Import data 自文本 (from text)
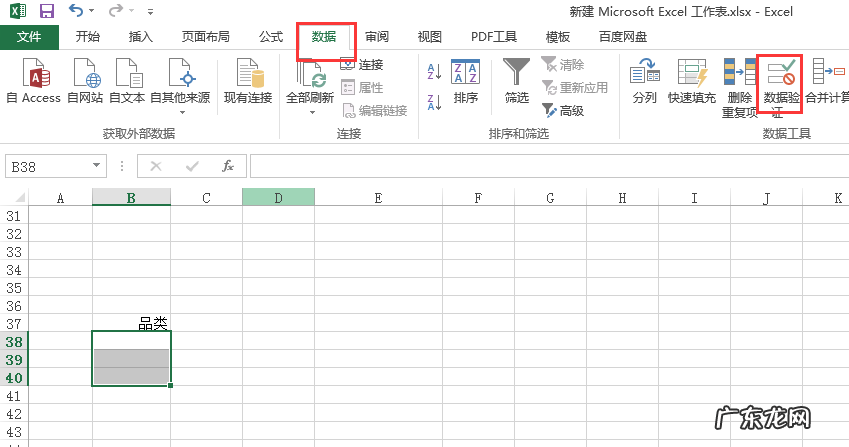Image resolution: width=849 pixels, height=447 pixels. (x=127, y=81)
